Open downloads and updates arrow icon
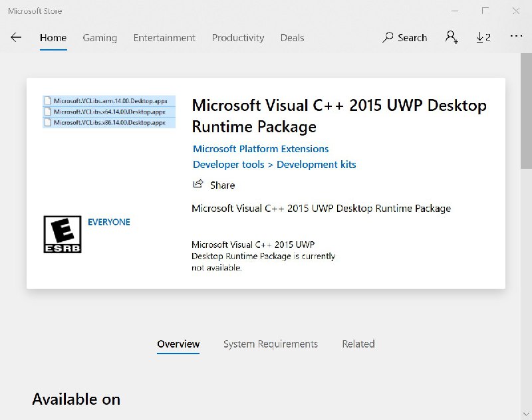 pyautogui.click(x=480, y=38)
